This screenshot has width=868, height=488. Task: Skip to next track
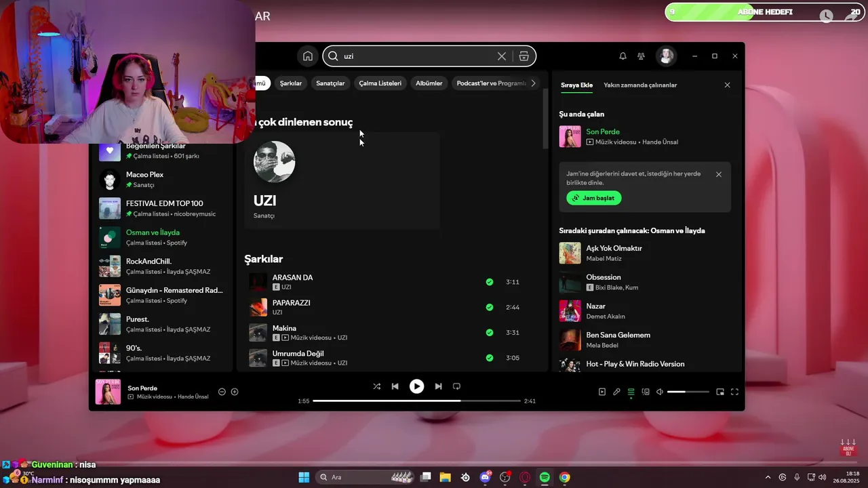(x=438, y=386)
